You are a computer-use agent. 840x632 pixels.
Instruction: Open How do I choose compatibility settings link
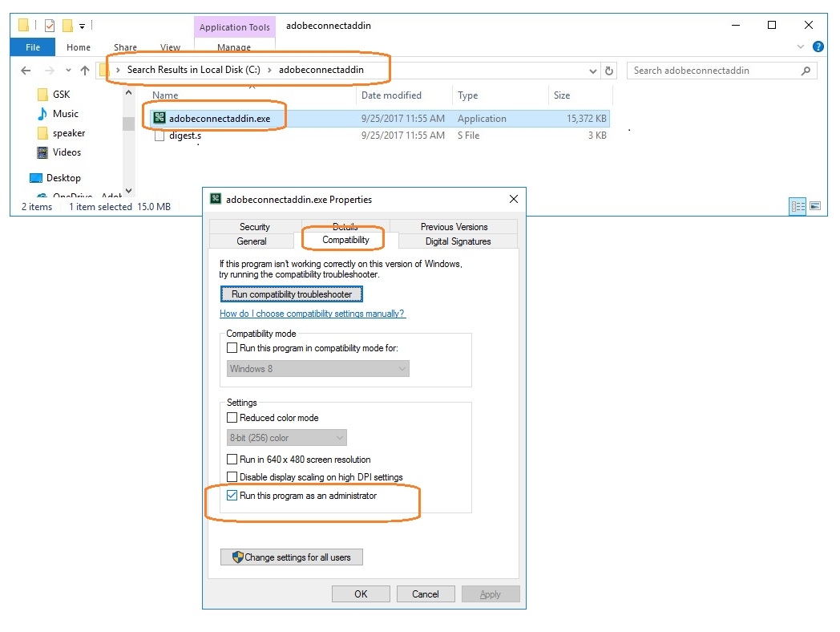click(x=313, y=314)
